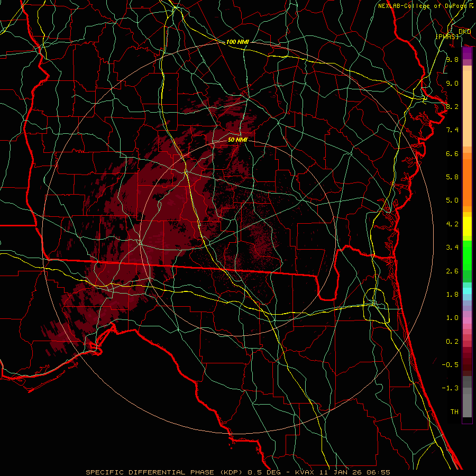Image resolution: width=476 pixels, height=476 pixels.
Task: Pick the bright green color bar segment
Action: click(x=467, y=256)
